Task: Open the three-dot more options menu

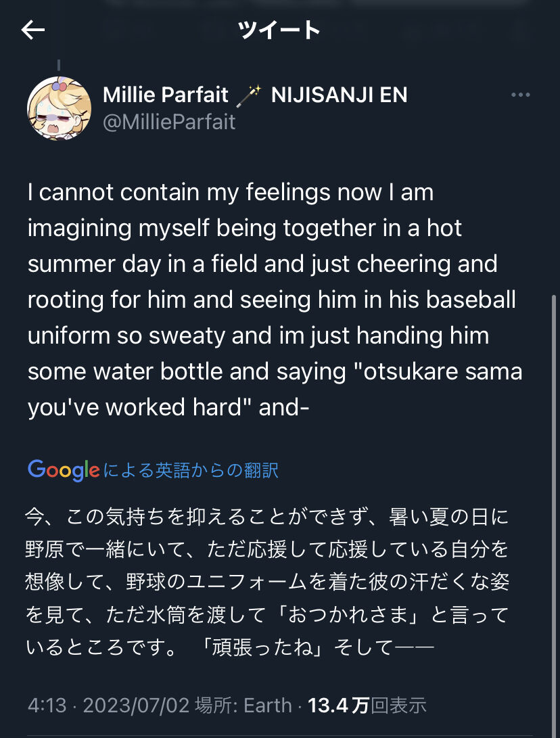Action: click(x=520, y=95)
